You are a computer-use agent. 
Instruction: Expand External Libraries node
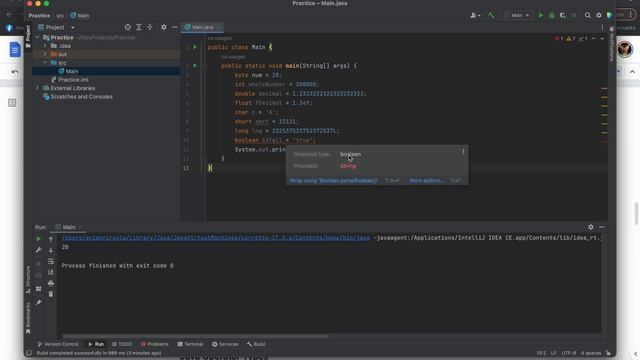click(38, 88)
